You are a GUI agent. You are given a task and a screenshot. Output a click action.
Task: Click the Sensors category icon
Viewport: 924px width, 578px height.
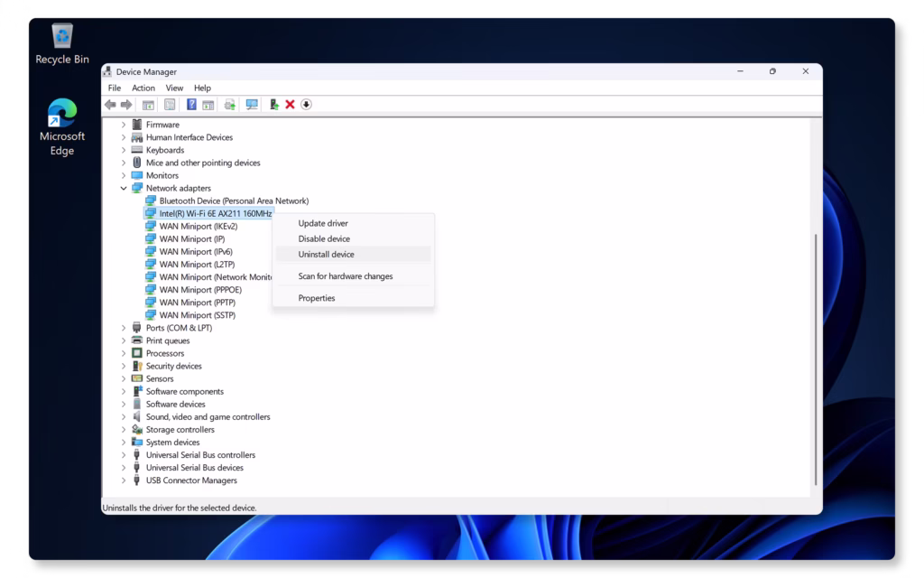click(137, 378)
